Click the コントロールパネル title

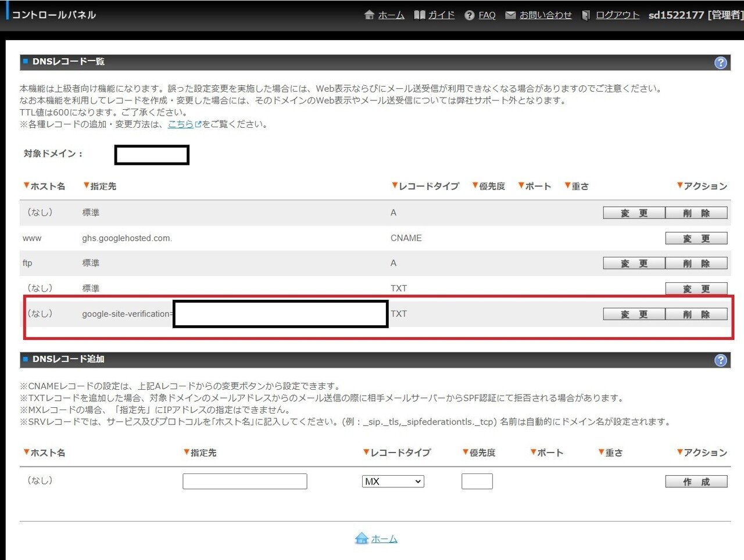[x=53, y=15]
